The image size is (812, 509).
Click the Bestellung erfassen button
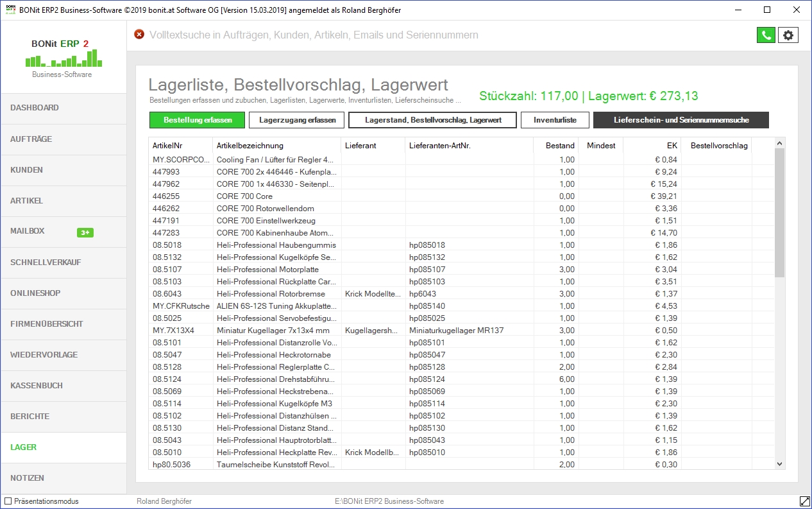(198, 120)
